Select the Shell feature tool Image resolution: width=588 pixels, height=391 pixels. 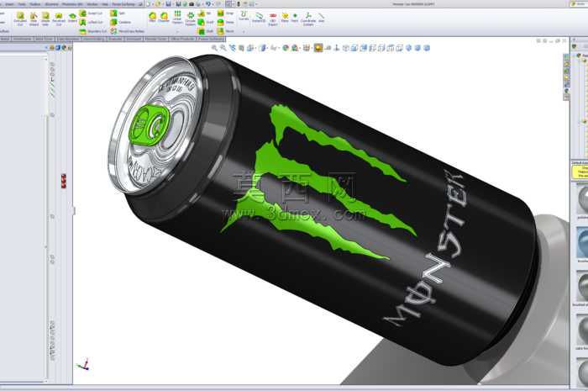point(206,31)
